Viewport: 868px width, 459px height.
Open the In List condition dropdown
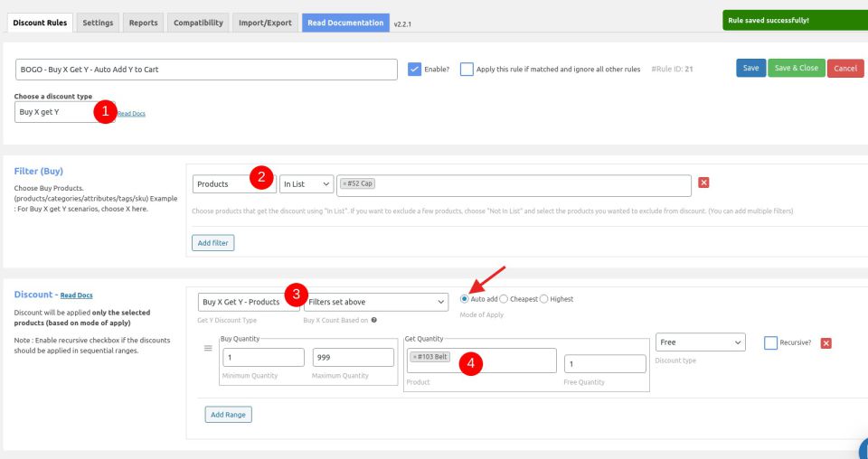pos(307,184)
